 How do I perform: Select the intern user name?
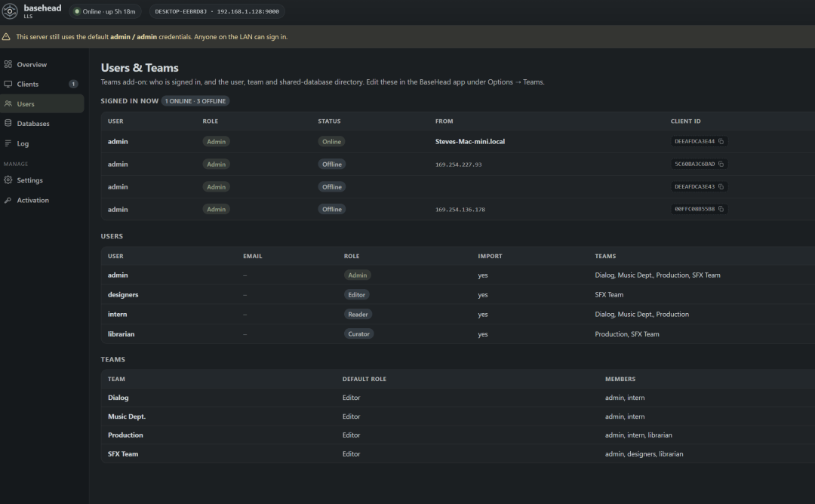pyautogui.click(x=118, y=315)
